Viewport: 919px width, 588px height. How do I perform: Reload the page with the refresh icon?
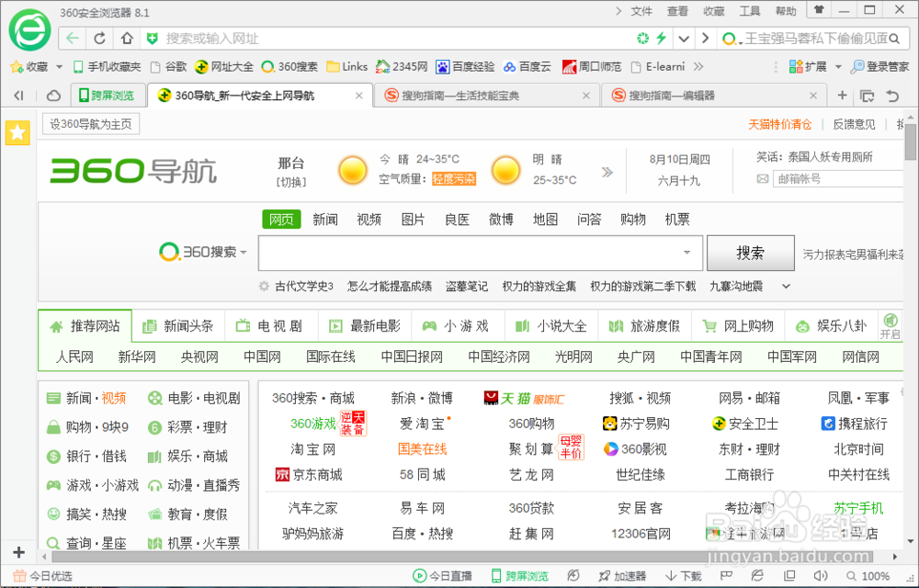click(99, 39)
